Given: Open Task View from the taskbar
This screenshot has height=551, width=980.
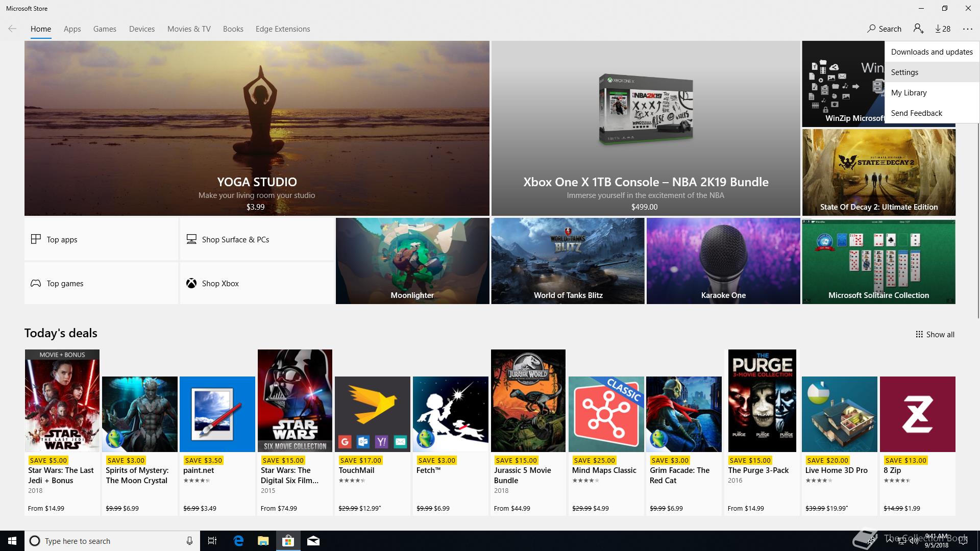Looking at the screenshot, I should [x=212, y=541].
